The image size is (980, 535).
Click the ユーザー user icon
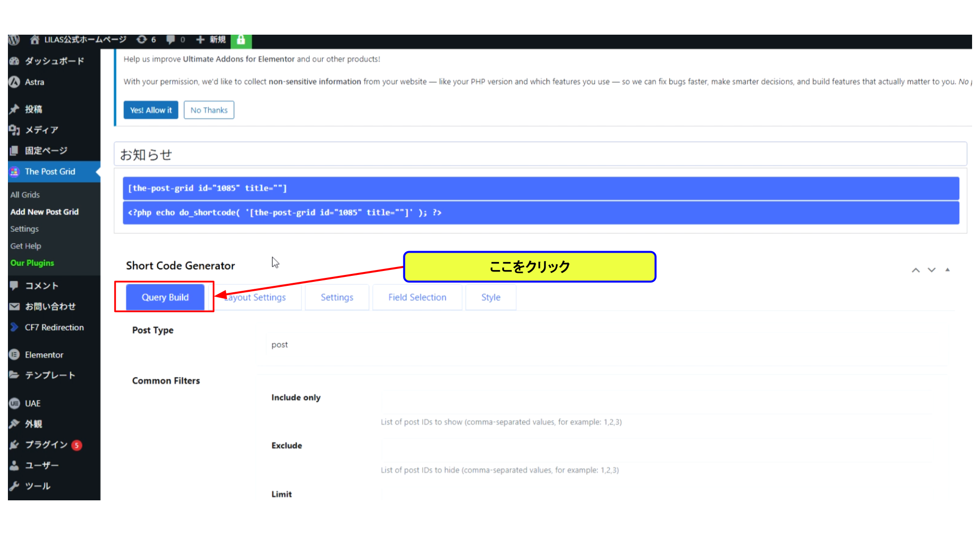coord(14,465)
